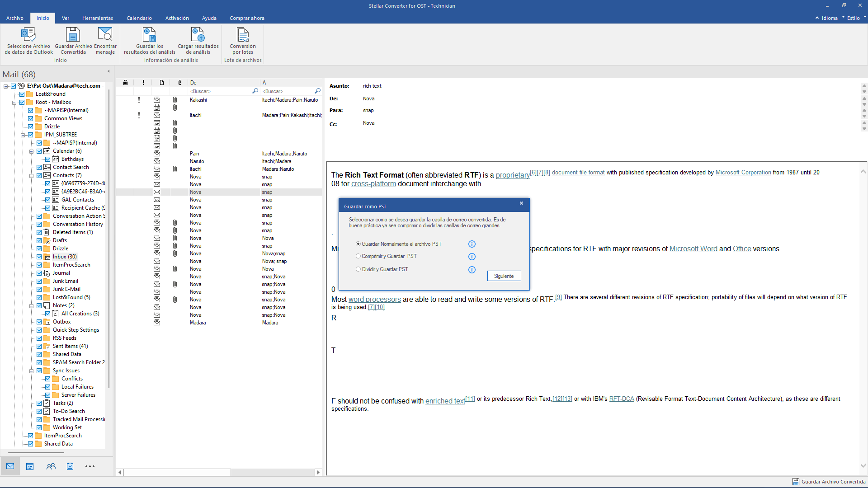Open the Idioma dropdown
The height and width of the screenshot is (488, 868).
pos(830,18)
